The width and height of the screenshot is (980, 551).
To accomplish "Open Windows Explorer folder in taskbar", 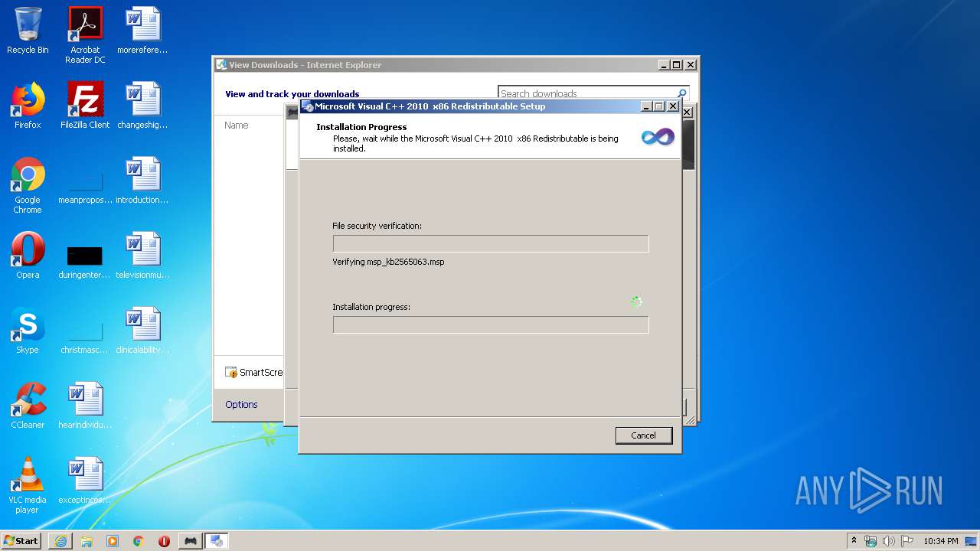I will point(87,541).
